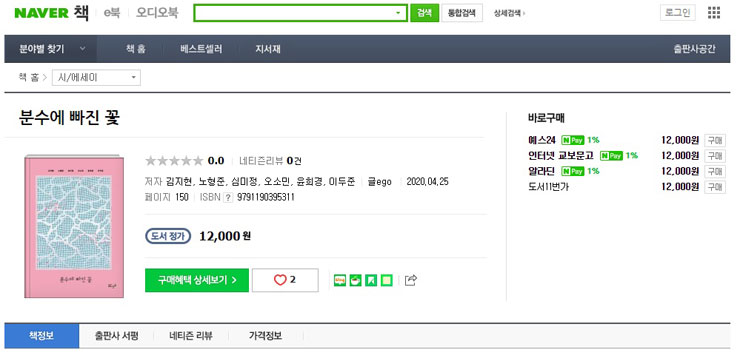Image resolution: width=740 pixels, height=361 pixels.
Task: Open 도서11번가 store link
Action: coord(548,187)
